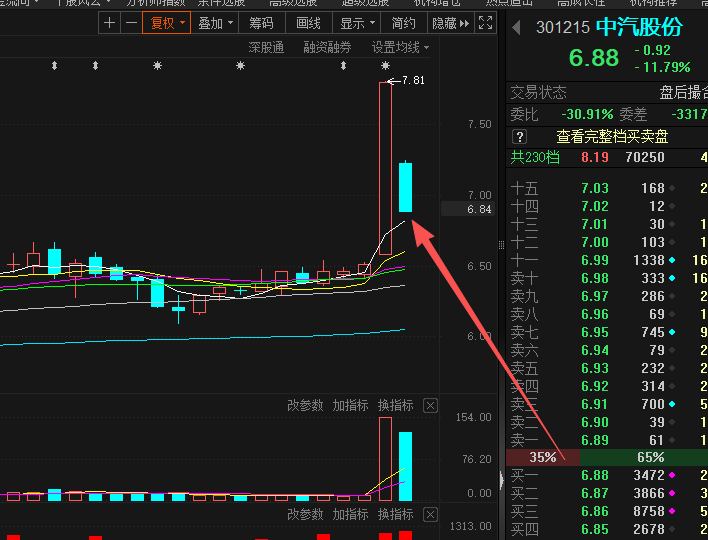Click the 65% green ratio bar
708x540 pixels.
click(x=644, y=457)
